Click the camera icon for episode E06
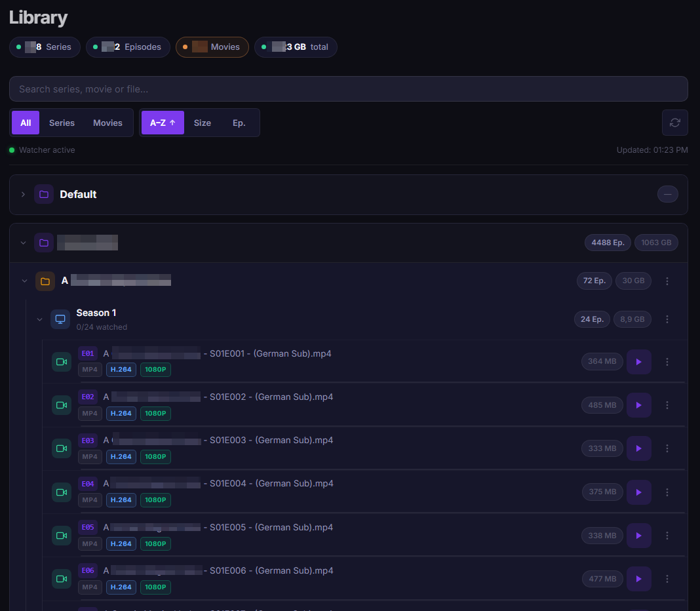 pyautogui.click(x=62, y=579)
